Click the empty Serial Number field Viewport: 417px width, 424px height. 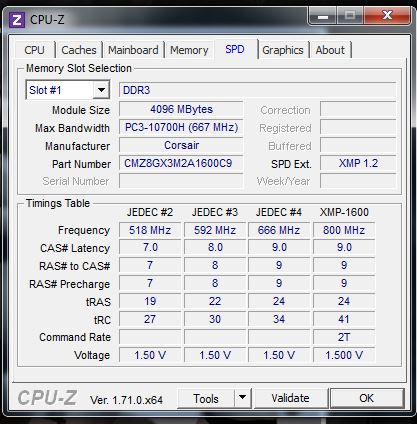pos(181,181)
